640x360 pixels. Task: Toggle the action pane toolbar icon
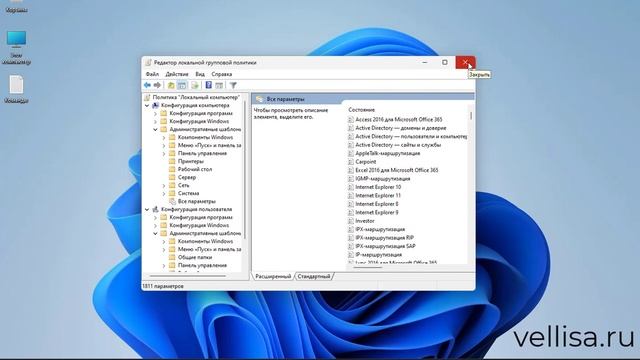219,85
